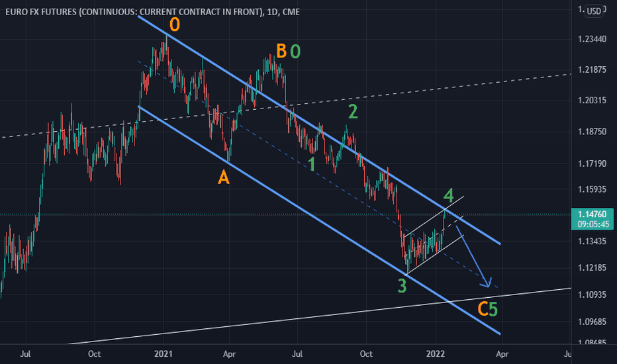Viewport: 617px width, 364px height.
Task: Click the Jul label left of Oct 2020
Action: pos(25,354)
